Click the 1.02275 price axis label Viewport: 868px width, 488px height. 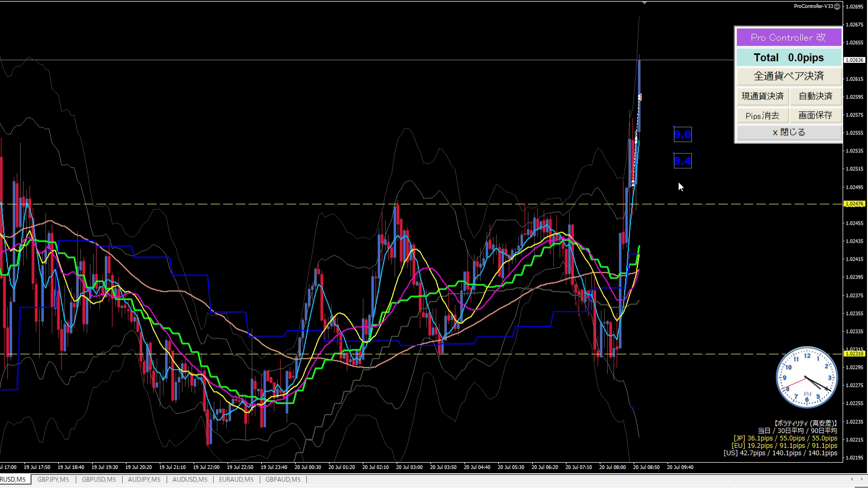click(854, 385)
